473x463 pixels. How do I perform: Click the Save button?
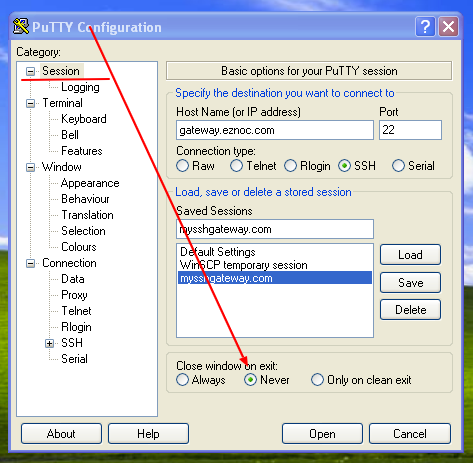[410, 283]
